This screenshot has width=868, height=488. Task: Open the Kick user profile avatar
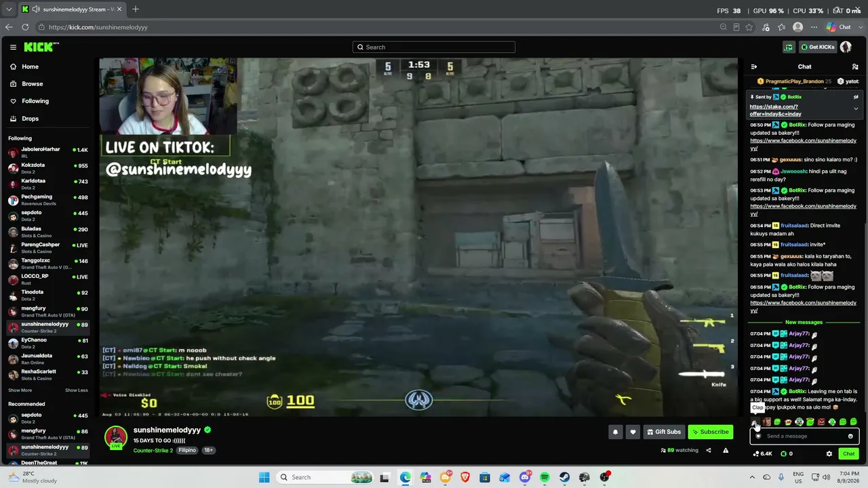point(846,47)
